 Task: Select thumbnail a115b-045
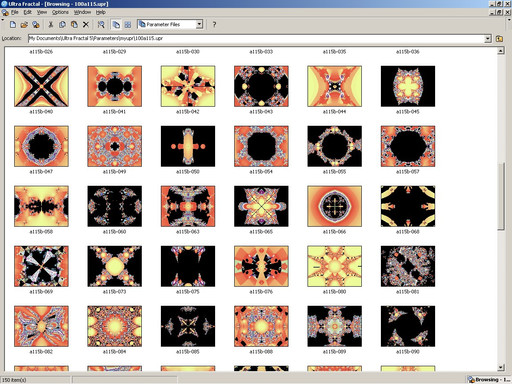coord(408,86)
